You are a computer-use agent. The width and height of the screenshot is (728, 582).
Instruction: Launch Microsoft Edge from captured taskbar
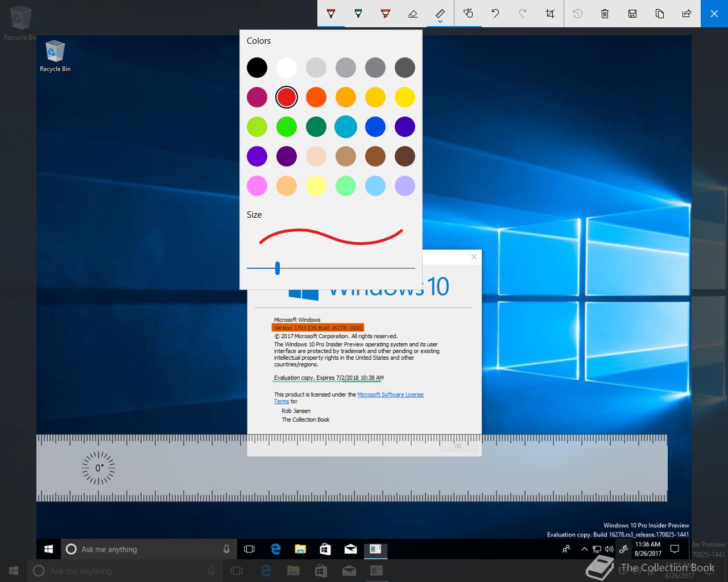pyautogui.click(x=276, y=549)
